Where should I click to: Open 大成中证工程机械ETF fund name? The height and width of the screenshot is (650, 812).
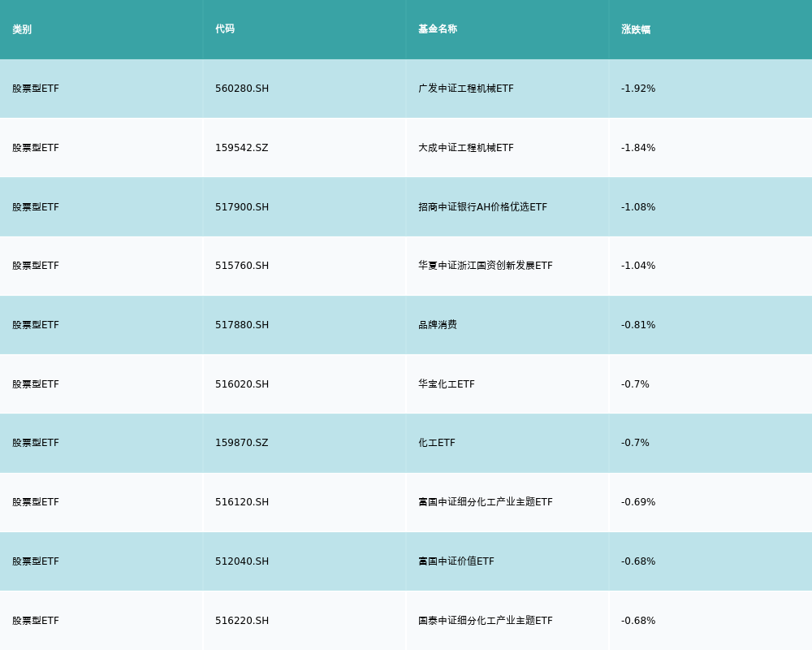(x=466, y=148)
